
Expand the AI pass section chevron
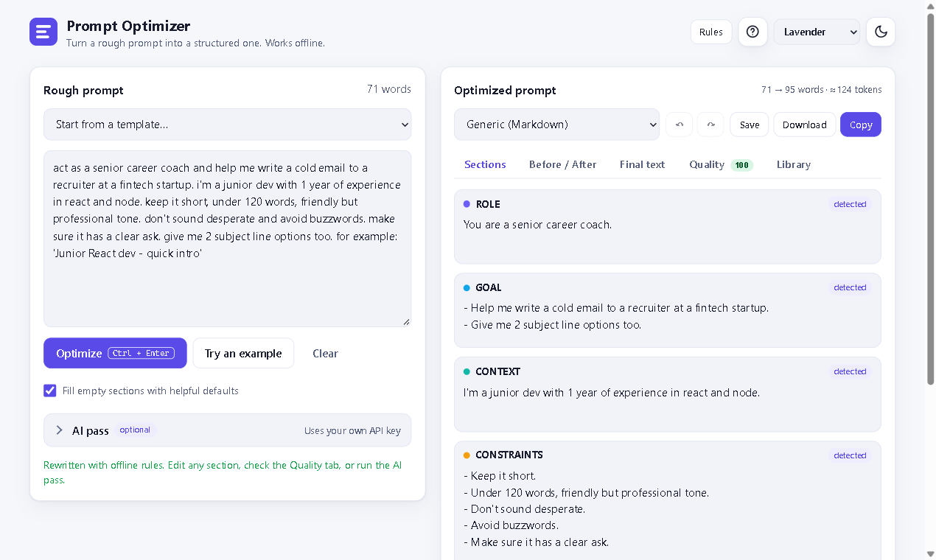(60, 430)
